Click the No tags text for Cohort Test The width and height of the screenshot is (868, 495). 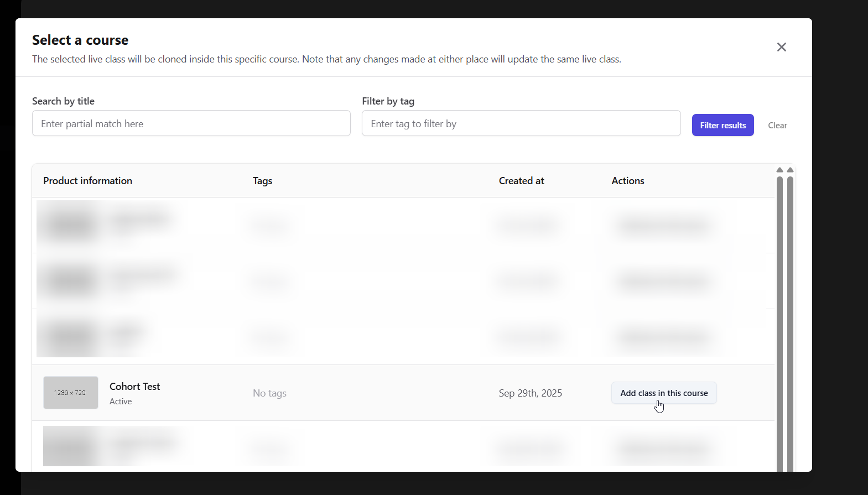pyautogui.click(x=269, y=393)
